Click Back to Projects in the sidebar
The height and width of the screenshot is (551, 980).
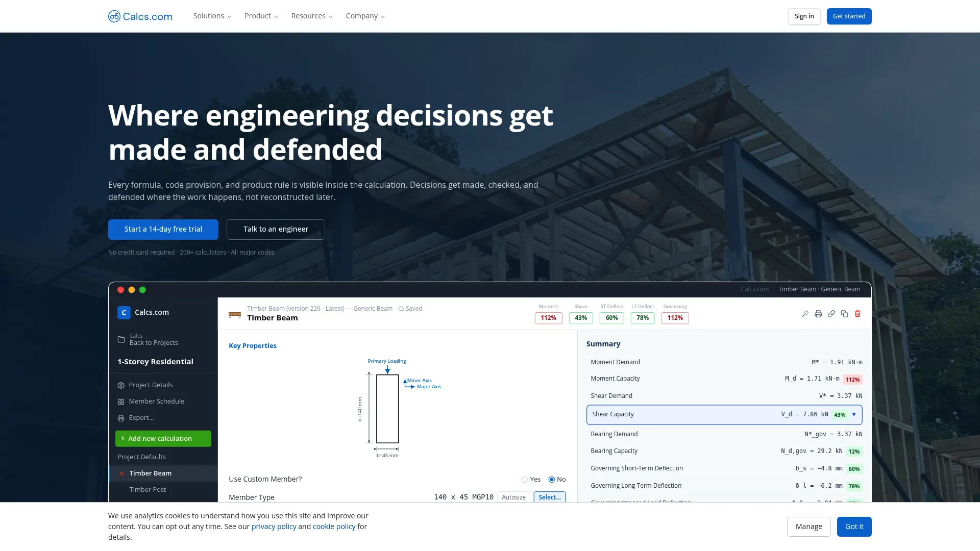coord(154,343)
